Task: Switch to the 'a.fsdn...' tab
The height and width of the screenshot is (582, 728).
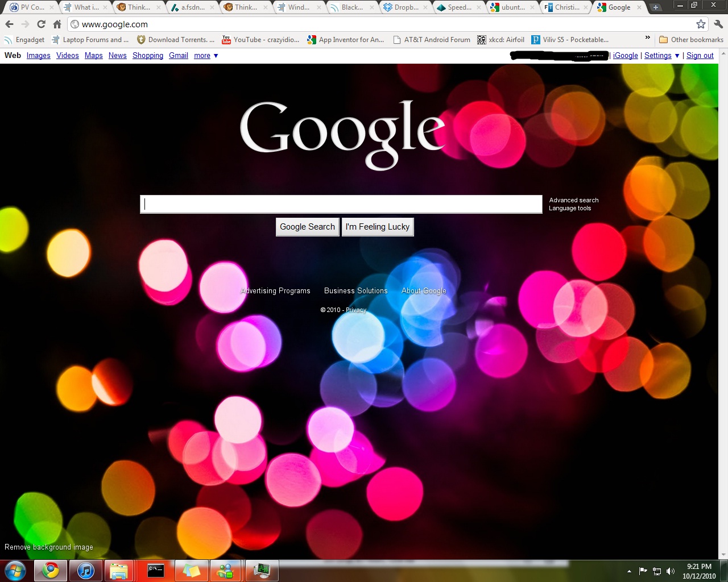Action: (x=192, y=7)
